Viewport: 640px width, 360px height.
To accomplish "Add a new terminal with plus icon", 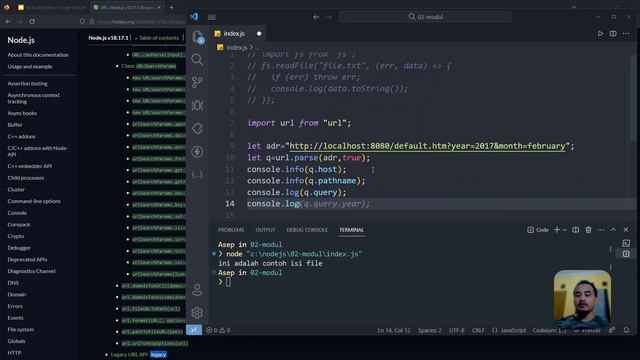I will click(x=557, y=230).
